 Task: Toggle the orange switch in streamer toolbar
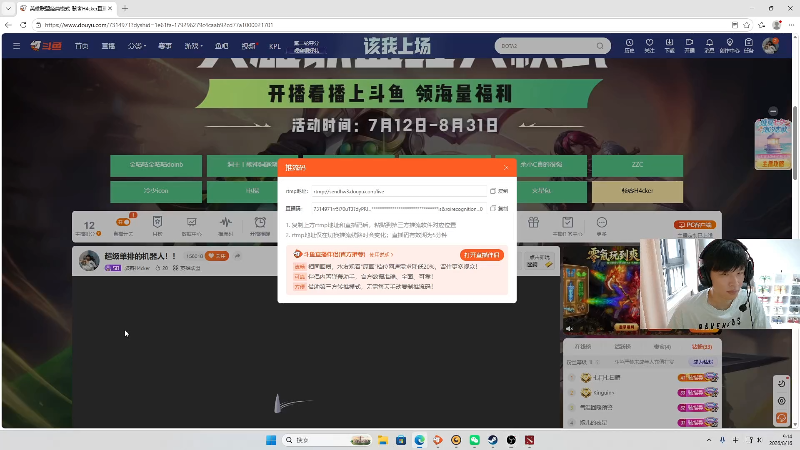tap(123, 222)
